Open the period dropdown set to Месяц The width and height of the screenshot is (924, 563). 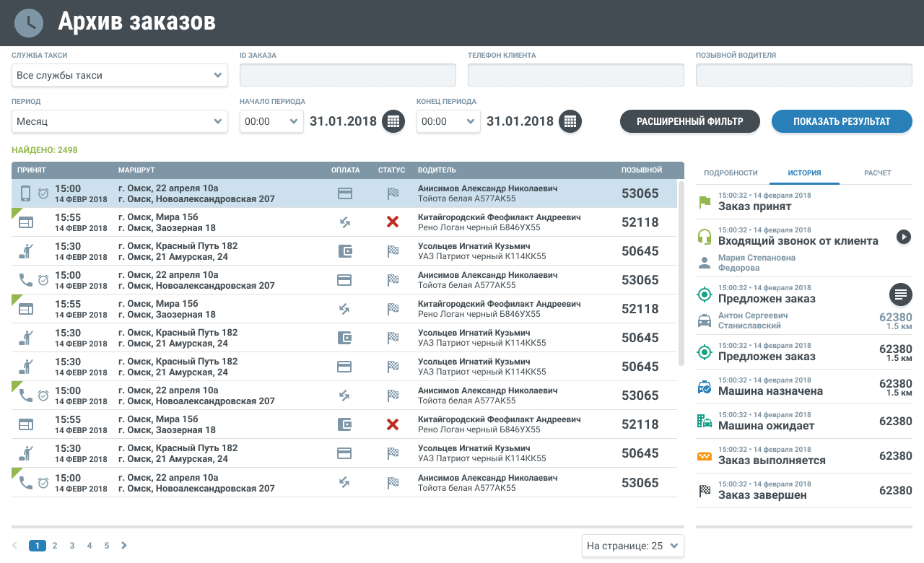click(120, 121)
